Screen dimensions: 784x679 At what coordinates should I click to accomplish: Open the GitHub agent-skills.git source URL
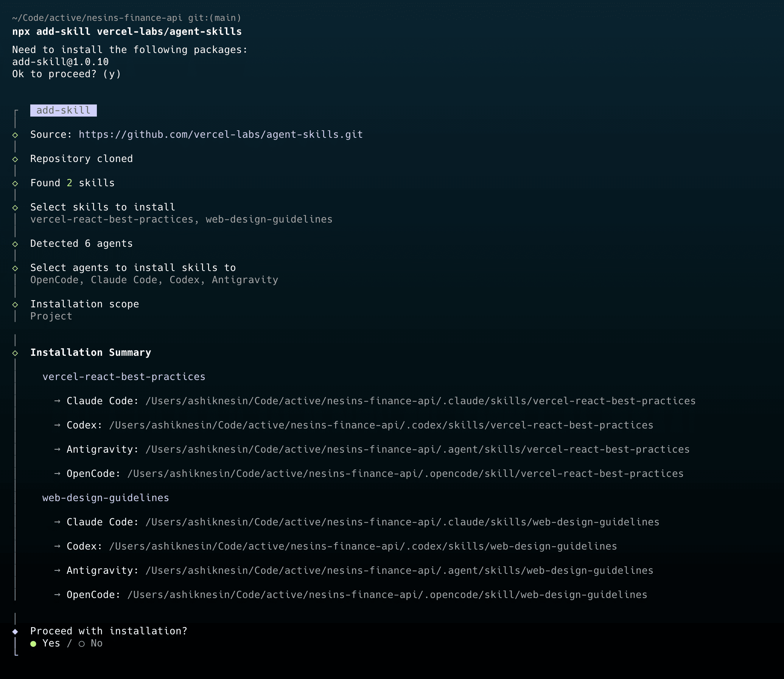pyautogui.click(x=221, y=134)
